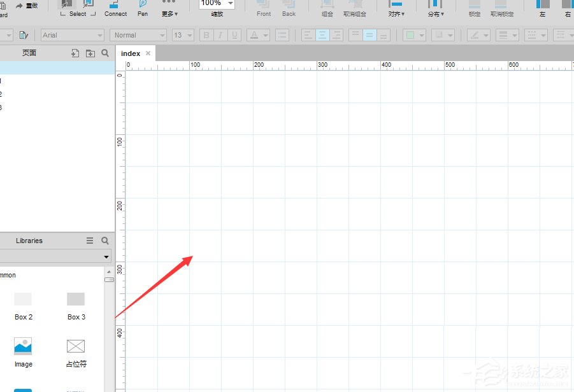Click the style editor icon with pencil
574x392 pixels.
(24, 35)
